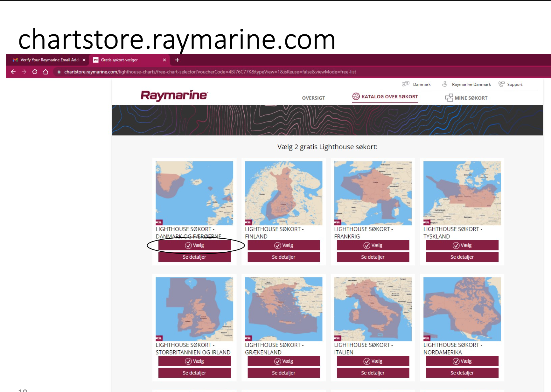551x392 pixels.
Task: Click the Storbritannien og Irland map thumbnail
Action: (x=194, y=309)
